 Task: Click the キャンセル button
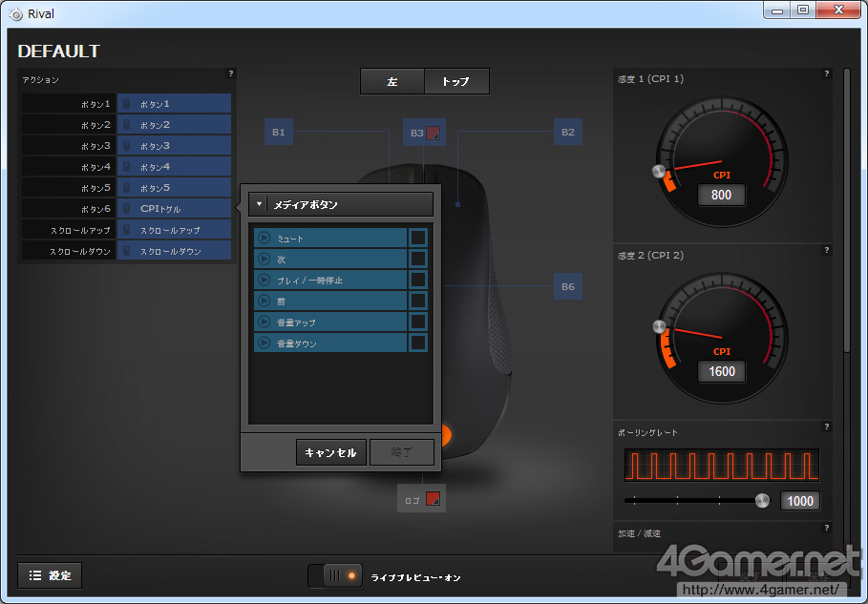331,452
